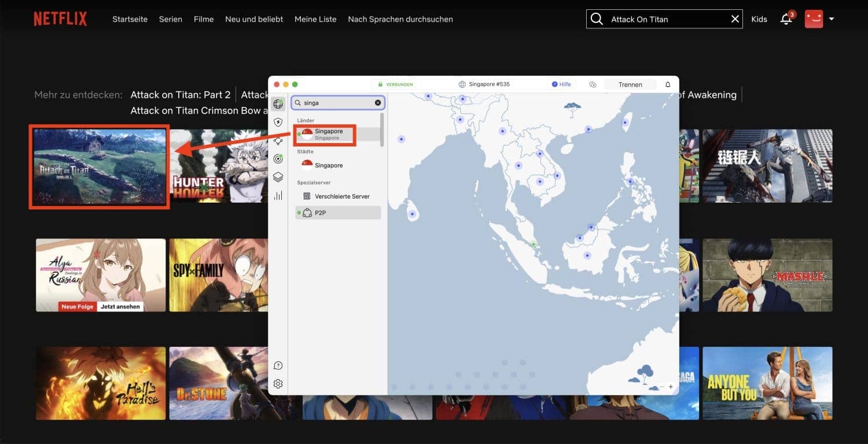Click the green Singapore server dot on map
This screenshot has width=868, height=444.
point(534,245)
